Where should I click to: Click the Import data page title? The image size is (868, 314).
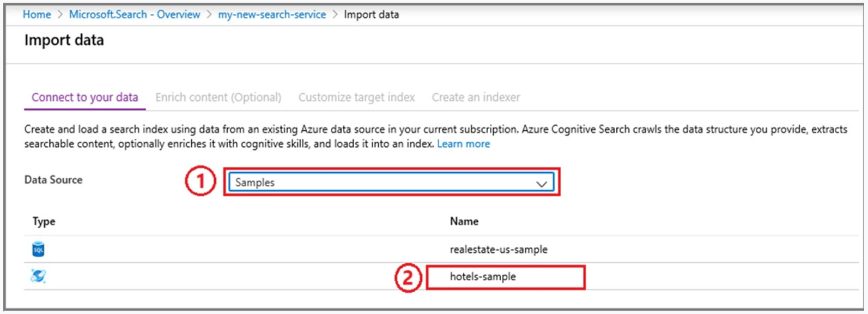(64, 40)
